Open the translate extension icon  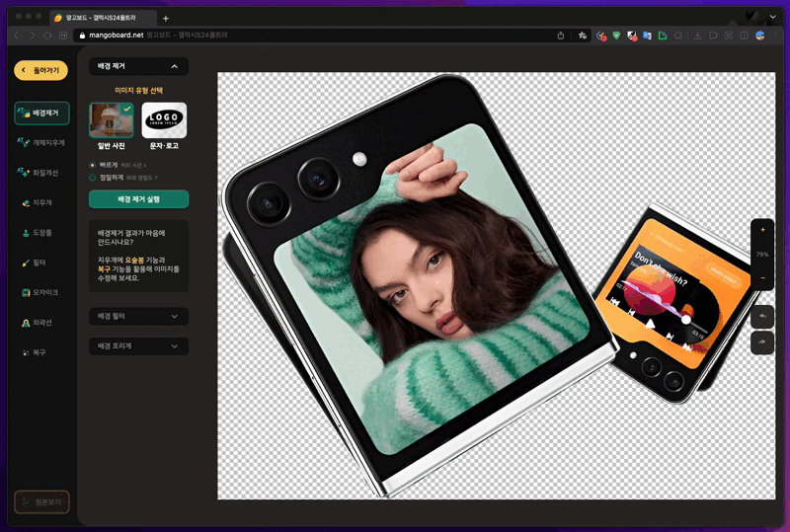point(647,36)
